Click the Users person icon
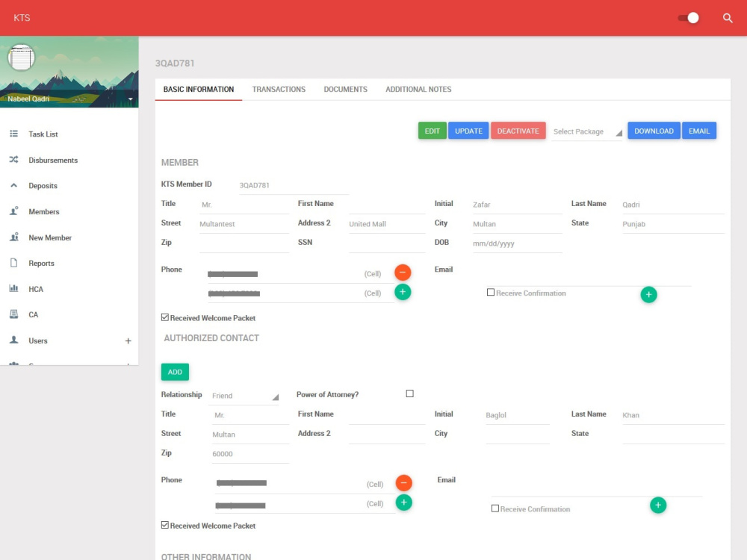747x560 pixels. pyautogui.click(x=13, y=340)
